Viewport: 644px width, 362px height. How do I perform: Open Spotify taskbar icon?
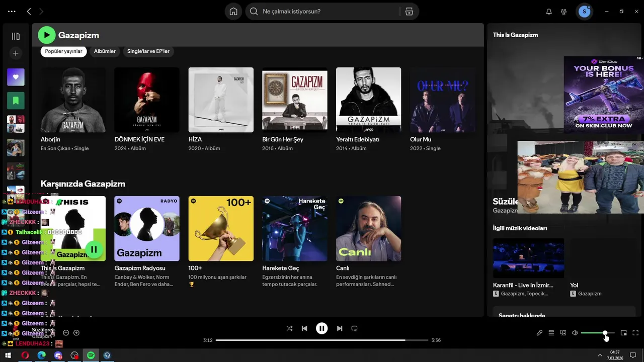(x=91, y=355)
